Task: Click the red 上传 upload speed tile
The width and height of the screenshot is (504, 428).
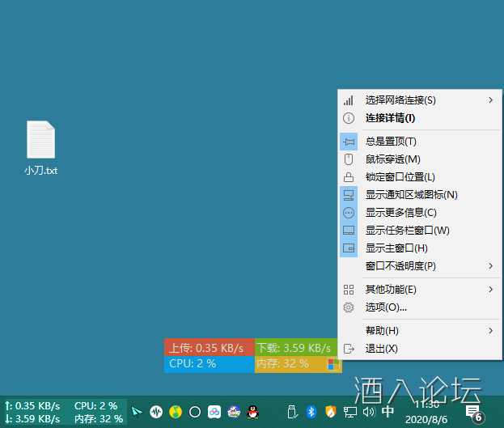Action: [209, 348]
